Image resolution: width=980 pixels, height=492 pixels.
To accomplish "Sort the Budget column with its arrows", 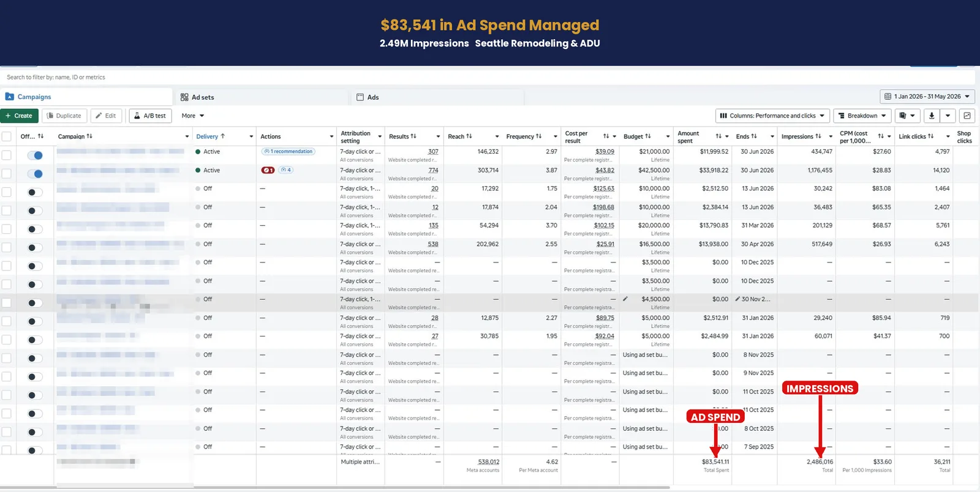I will (x=648, y=136).
